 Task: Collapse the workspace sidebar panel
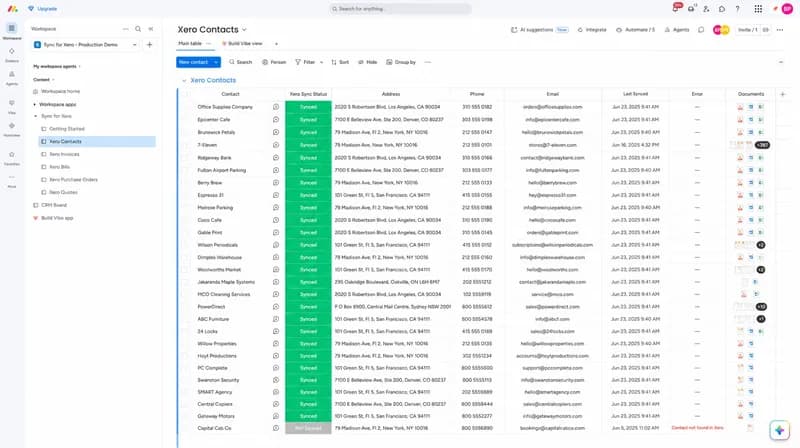pyautogui.click(x=151, y=29)
